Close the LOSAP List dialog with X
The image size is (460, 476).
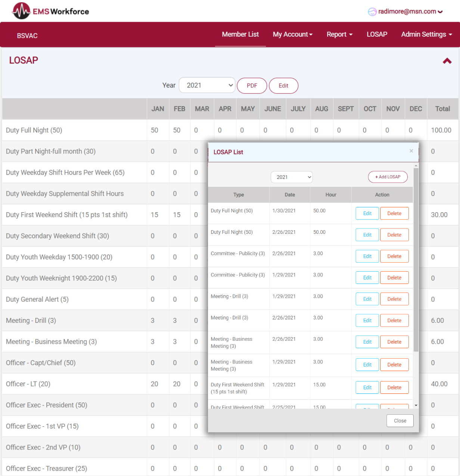[411, 151]
